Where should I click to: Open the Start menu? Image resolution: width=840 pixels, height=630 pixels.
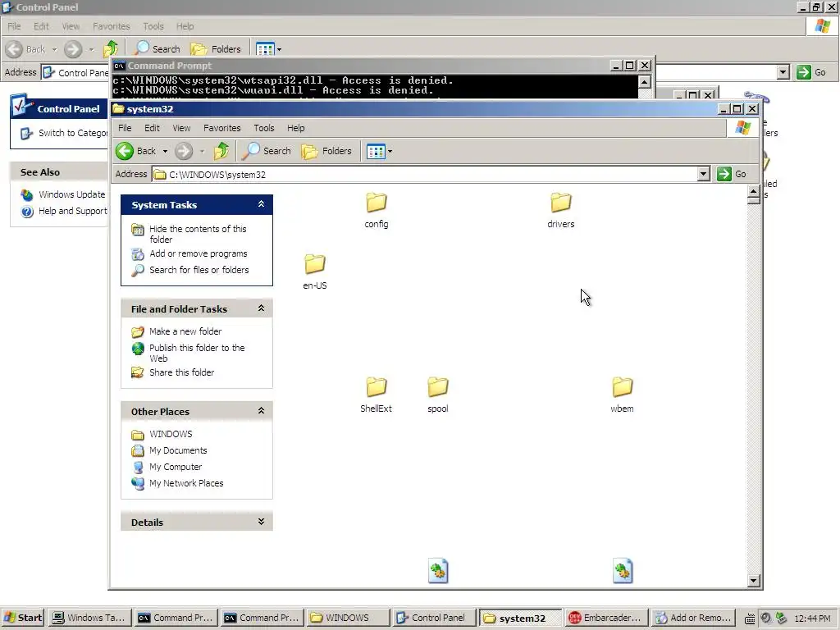22,618
